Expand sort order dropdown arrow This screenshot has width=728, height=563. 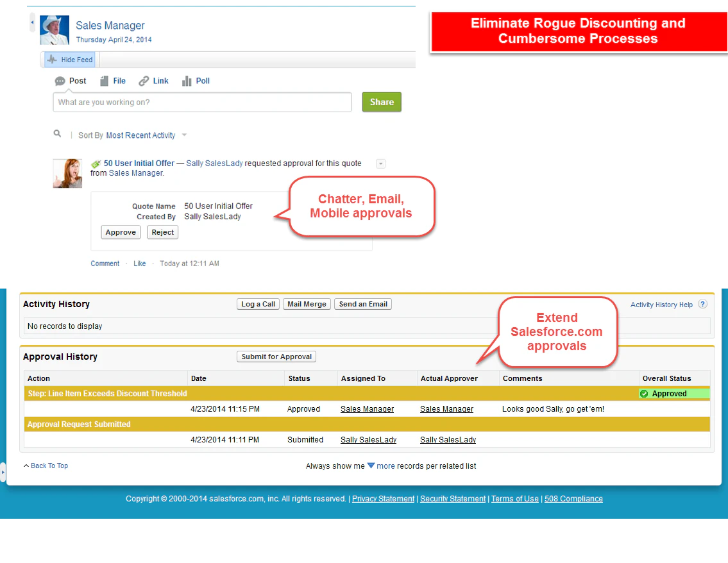pos(184,135)
